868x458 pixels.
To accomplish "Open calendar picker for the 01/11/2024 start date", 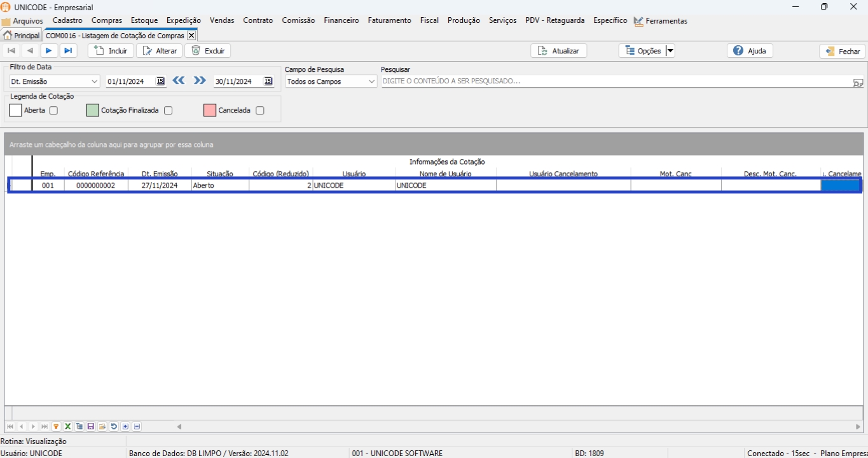I will pos(160,81).
